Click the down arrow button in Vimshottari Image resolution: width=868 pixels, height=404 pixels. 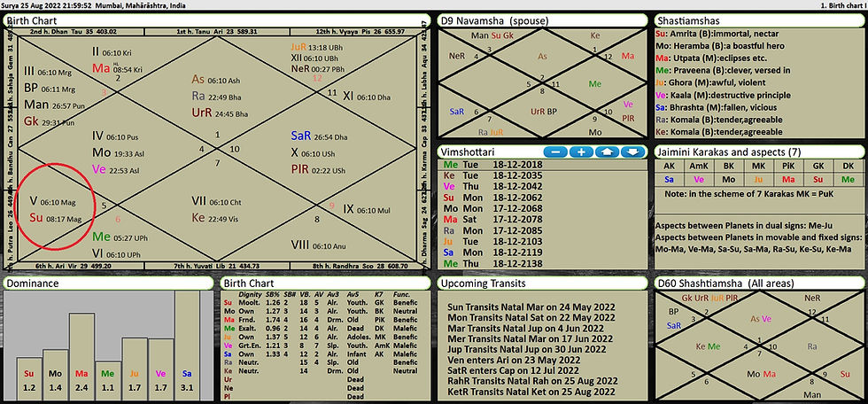[x=633, y=151]
